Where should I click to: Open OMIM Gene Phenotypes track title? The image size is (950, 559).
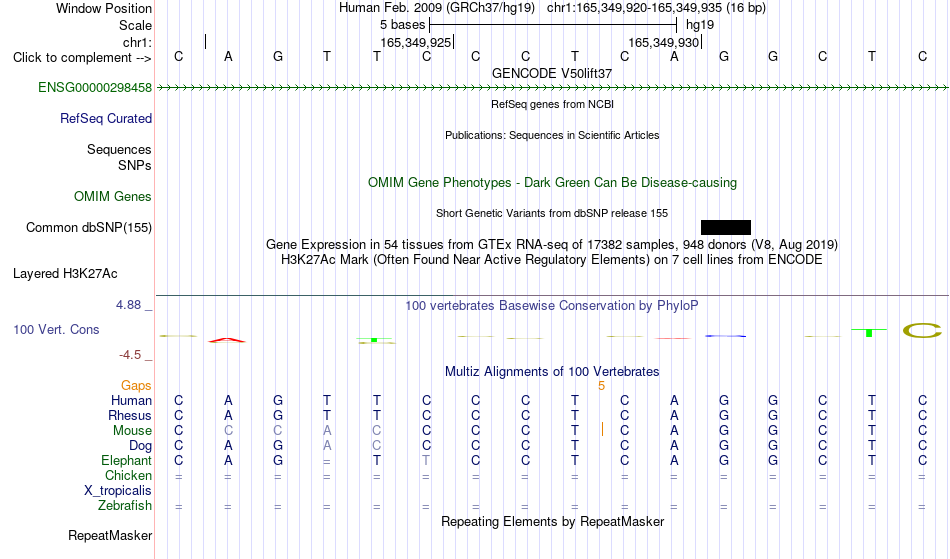coord(552,182)
